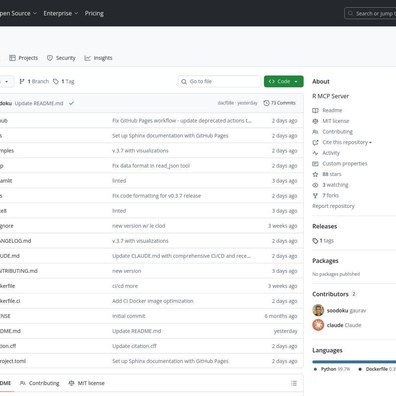Open commit 'Add CI Docker image optimization'

[x=153, y=301]
